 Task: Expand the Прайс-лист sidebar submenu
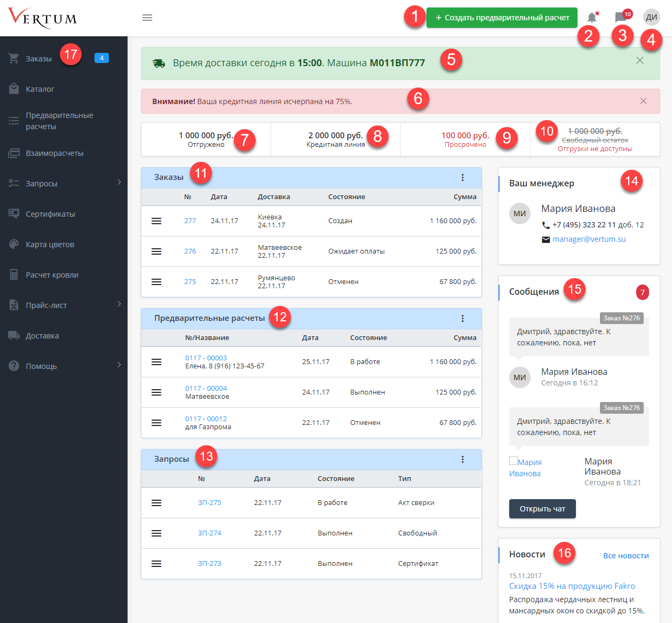[x=119, y=304]
